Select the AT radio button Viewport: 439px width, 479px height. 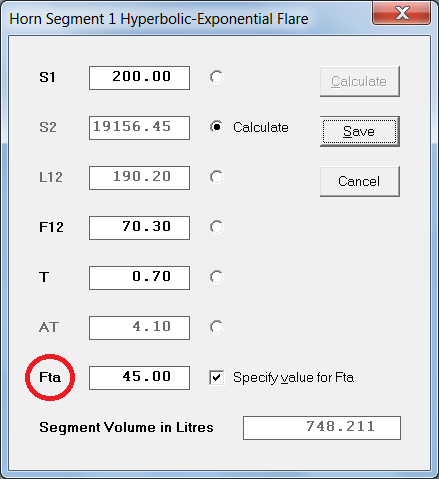(x=216, y=327)
